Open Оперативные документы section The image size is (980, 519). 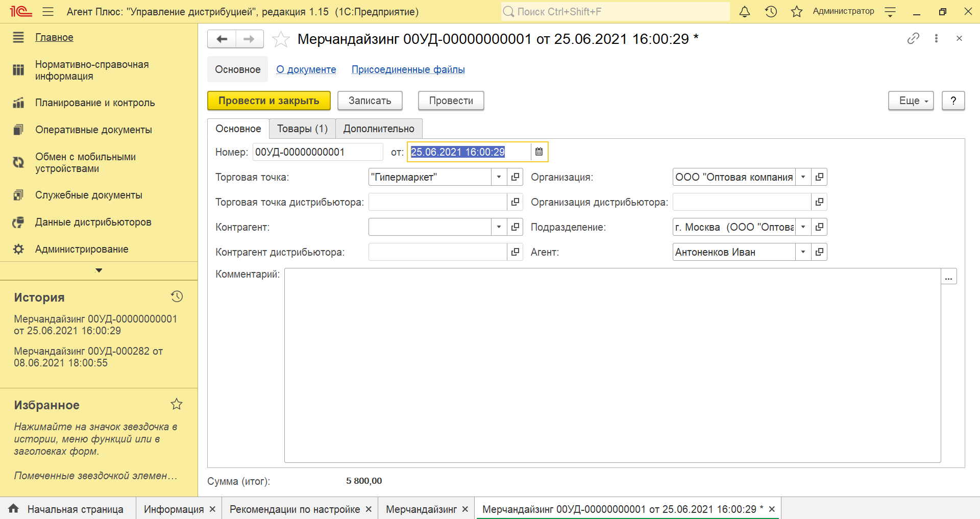(93, 130)
